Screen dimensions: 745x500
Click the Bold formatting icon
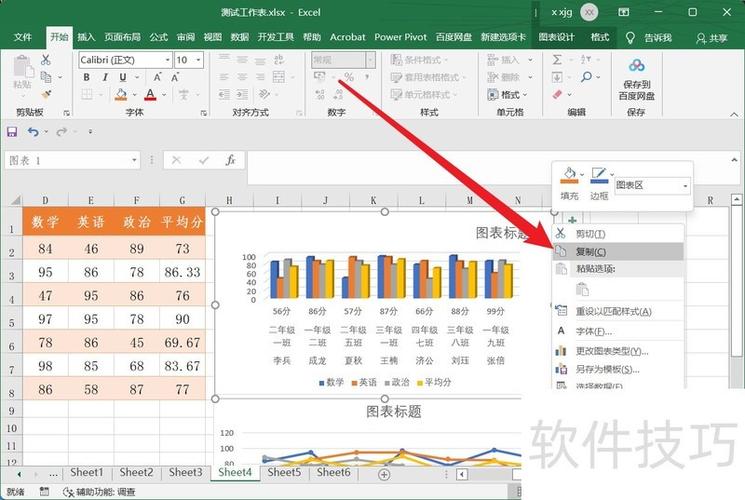pyautogui.click(x=85, y=78)
